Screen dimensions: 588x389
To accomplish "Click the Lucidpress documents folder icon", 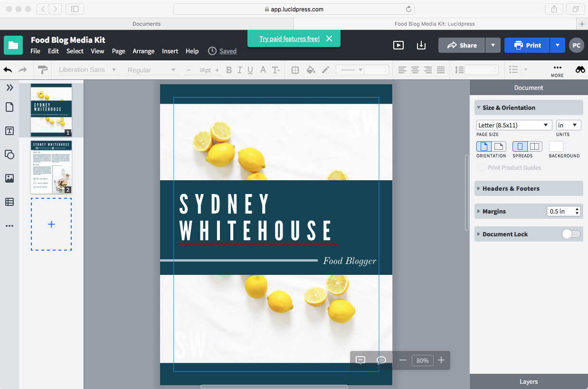I will (x=13, y=45).
